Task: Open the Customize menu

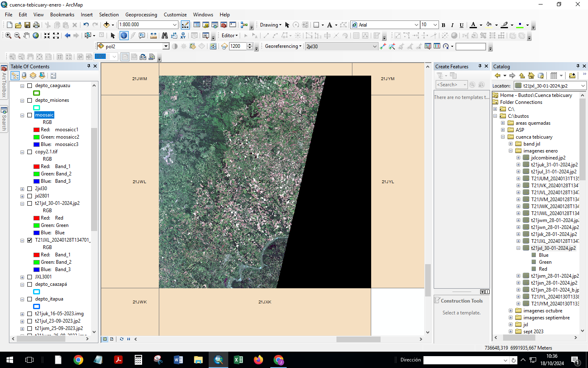Action: point(175,15)
